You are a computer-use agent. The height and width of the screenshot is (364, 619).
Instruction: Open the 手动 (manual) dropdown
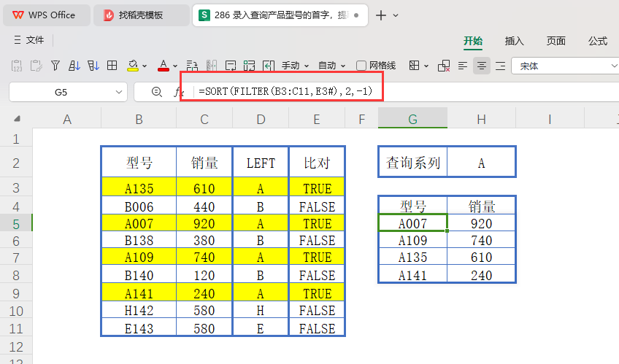295,66
